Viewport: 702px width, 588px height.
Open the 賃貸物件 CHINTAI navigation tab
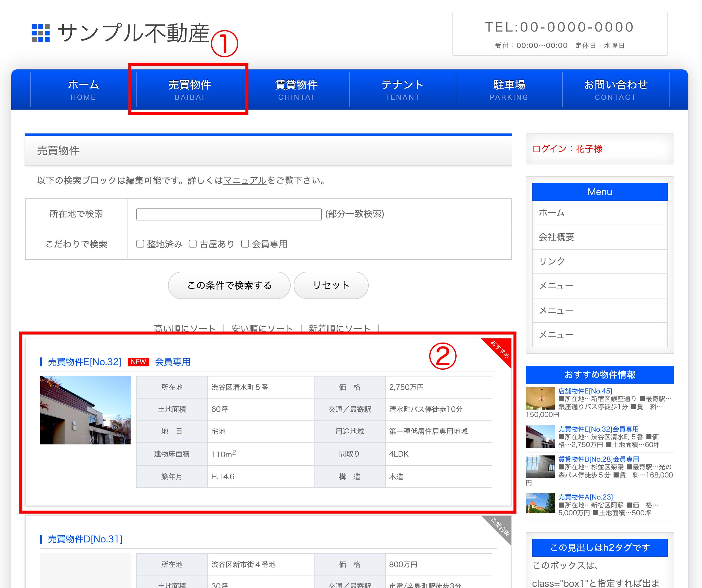pos(296,90)
